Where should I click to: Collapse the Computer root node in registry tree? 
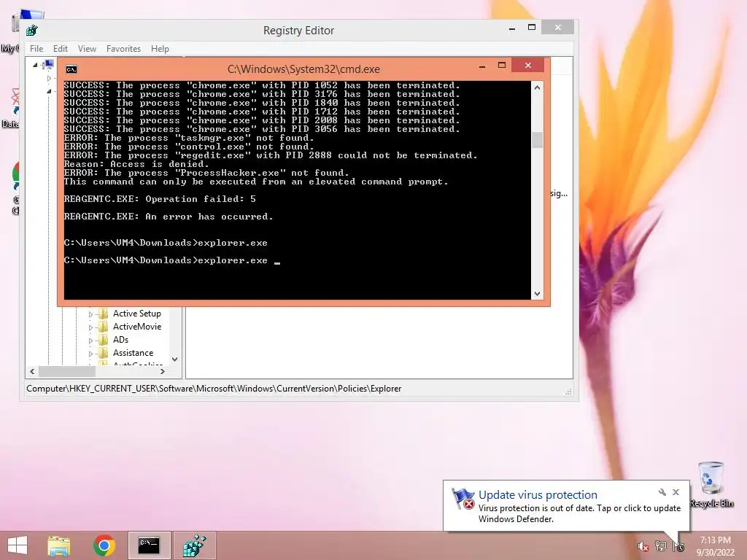35,65
